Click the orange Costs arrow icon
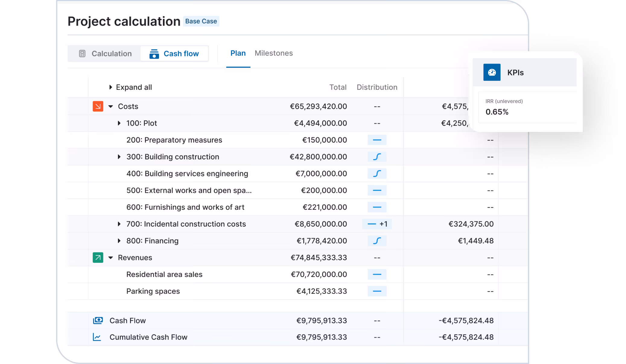626x364 pixels. tap(98, 106)
